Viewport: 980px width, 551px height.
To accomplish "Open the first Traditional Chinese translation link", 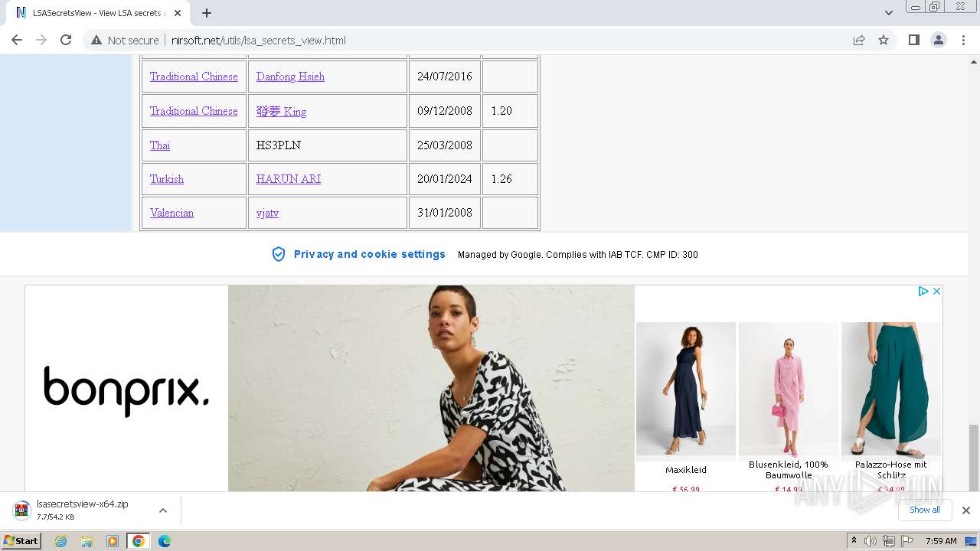I will click(x=194, y=77).
